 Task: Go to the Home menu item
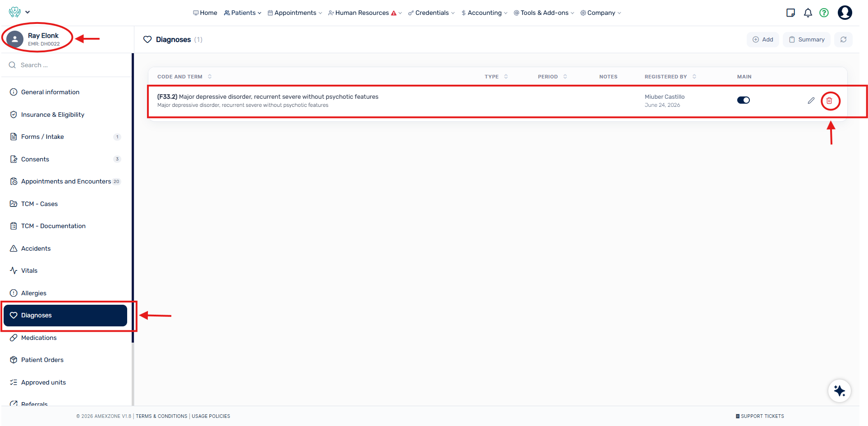[205, 13]
